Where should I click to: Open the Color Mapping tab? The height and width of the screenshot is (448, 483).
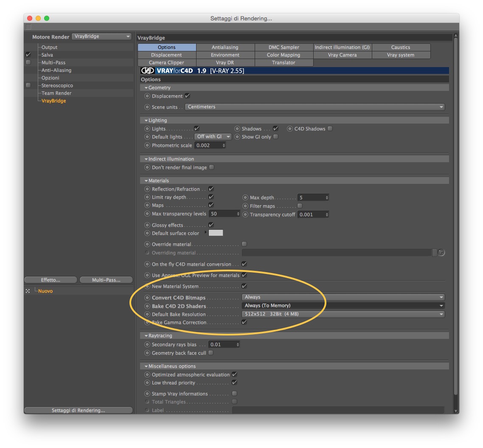click(284, 55)
